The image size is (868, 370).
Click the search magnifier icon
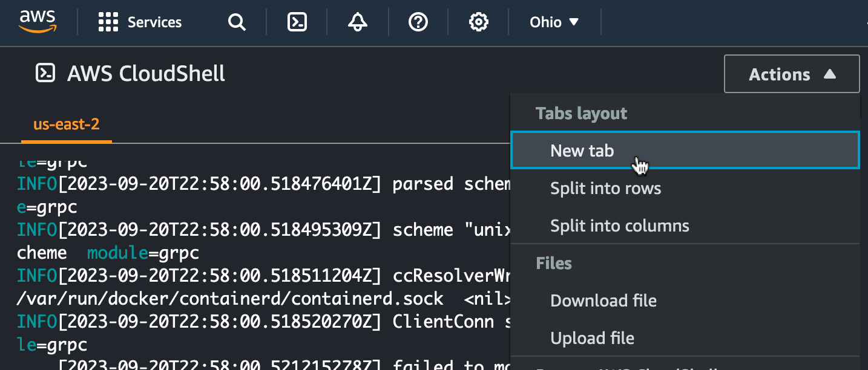[236, 22]
